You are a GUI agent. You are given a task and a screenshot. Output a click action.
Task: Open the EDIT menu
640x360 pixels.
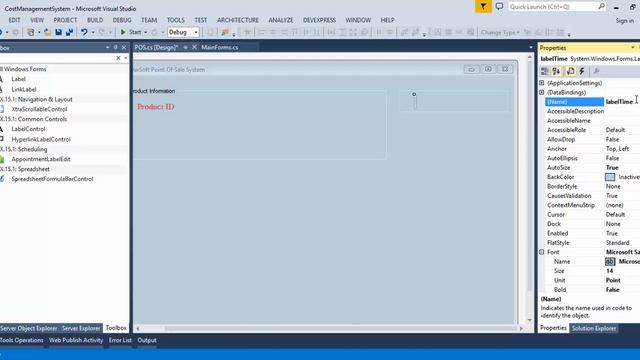pyautogui.click(x=14, y=20)
